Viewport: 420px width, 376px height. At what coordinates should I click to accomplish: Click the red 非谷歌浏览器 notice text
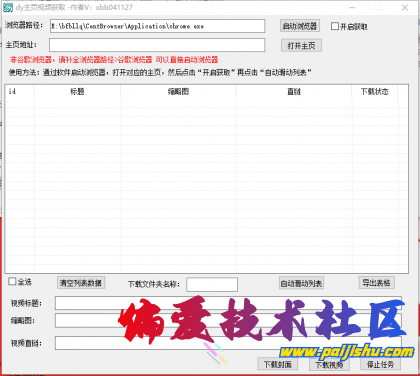[x=114, y=60]
